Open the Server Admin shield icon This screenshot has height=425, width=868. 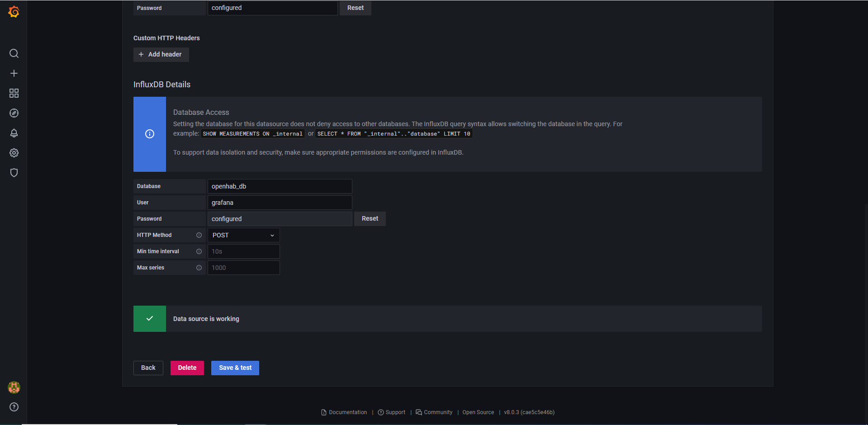click(x=14, y=173)
